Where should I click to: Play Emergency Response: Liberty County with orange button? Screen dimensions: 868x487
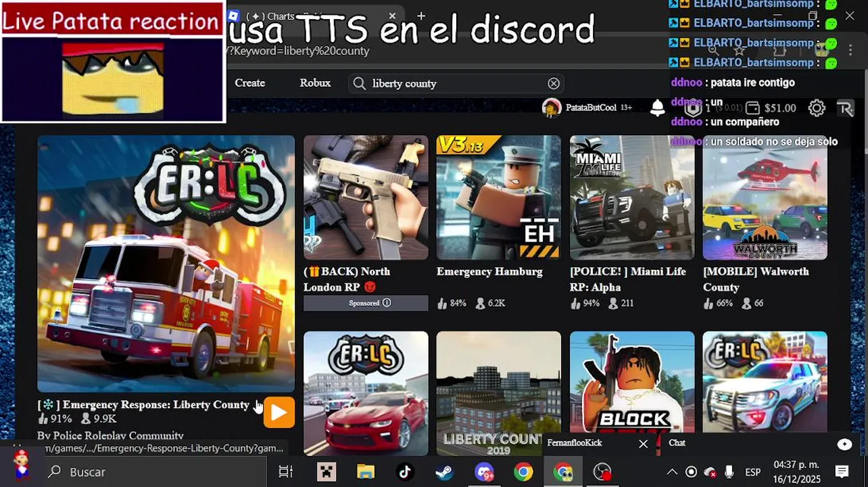[x=279, y=412]
